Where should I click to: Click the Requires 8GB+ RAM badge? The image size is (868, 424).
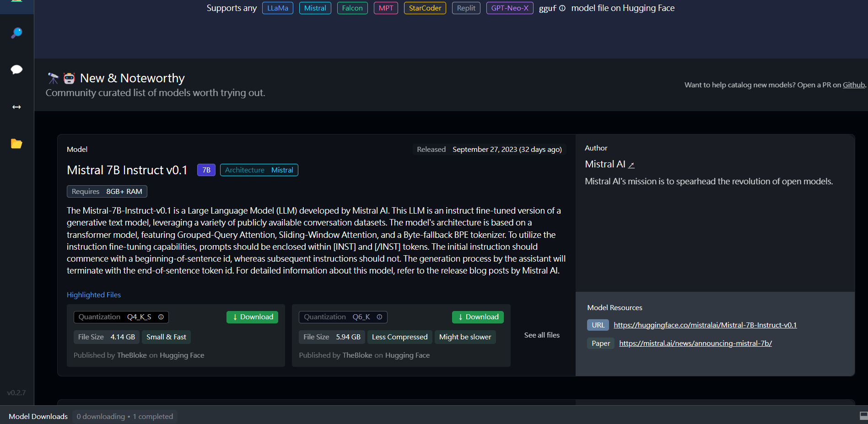tap(107, 192)
